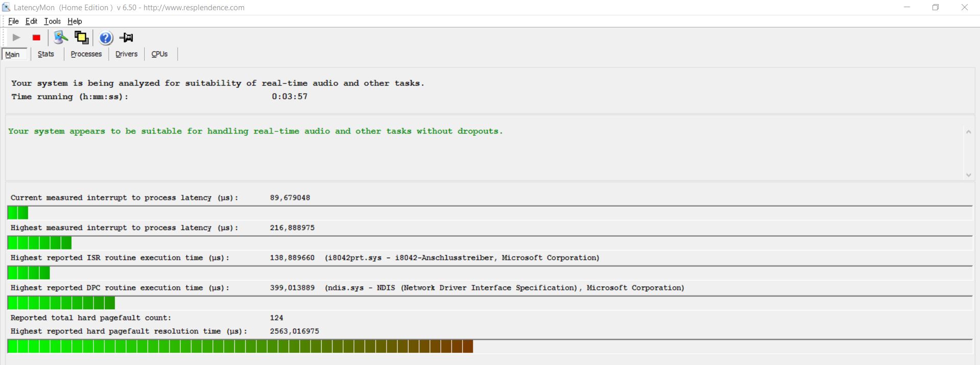The image size is (980, 365).
Task: Stop monitoring with the red square
Action: point(36,37)
